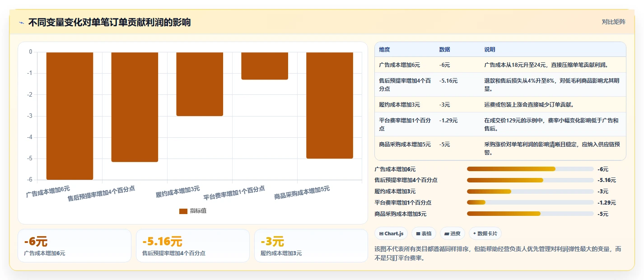Click the 商品采购成本增加5元 progress bar

click(x=530, y=214)
